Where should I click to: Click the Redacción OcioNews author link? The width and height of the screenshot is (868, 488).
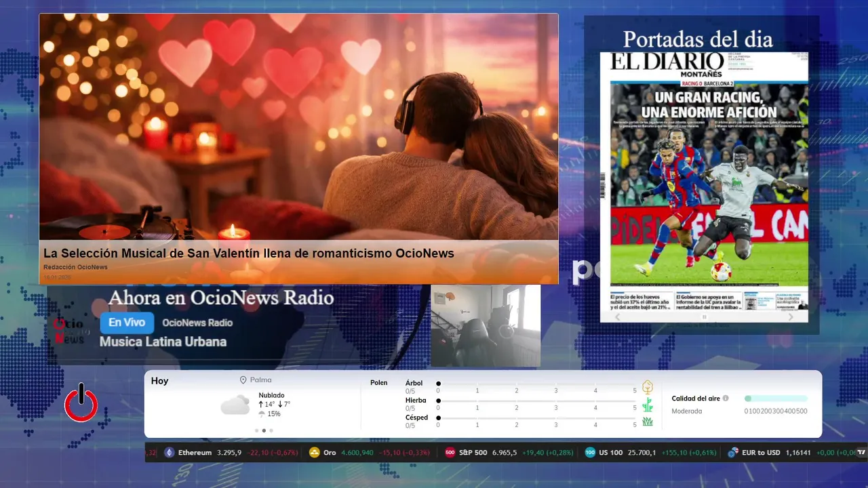(75, 267)
